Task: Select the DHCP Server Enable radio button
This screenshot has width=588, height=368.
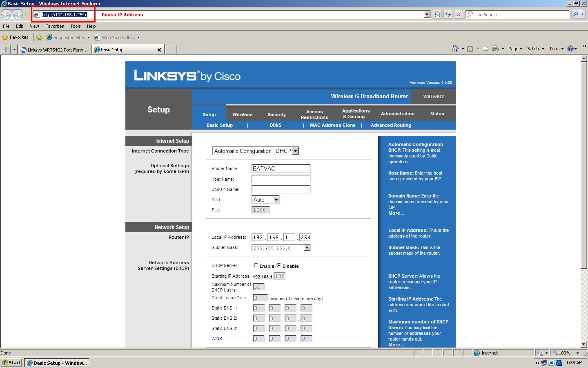Action: click(256, 265)
